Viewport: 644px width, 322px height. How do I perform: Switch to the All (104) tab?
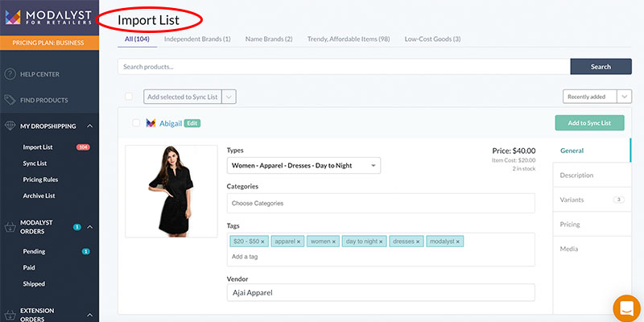(x=137, y=39)
